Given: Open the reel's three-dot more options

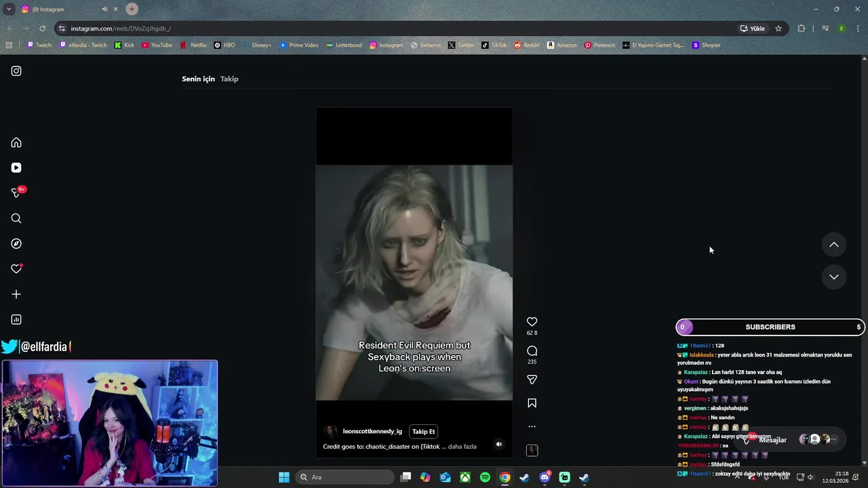Looking at the screenshot, I should click(x=532, y=426).
